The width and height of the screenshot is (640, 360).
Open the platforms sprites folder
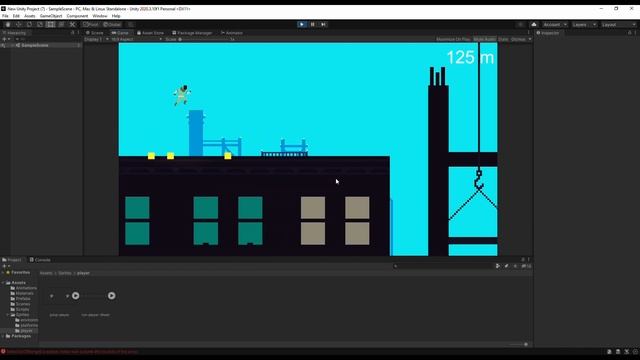27,325
